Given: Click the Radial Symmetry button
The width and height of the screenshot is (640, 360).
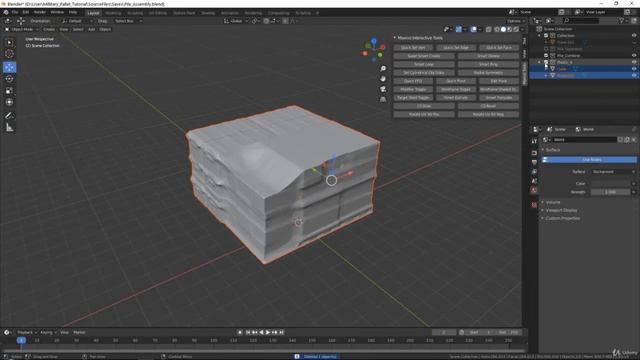Looking at the screenshot, I should pos(488,73).
